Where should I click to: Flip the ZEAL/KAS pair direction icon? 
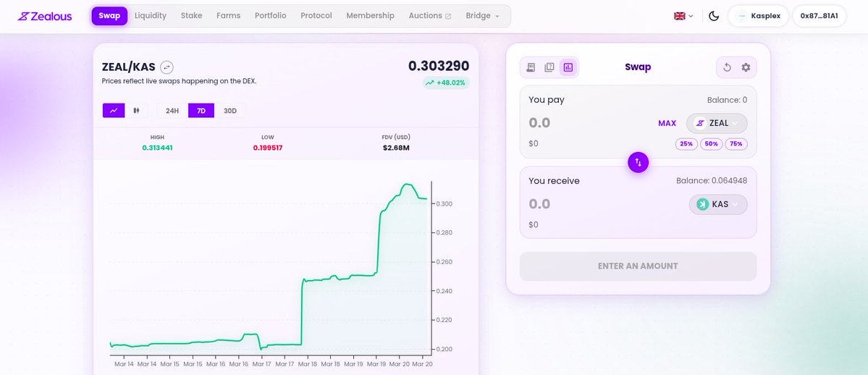coord(167,67)
